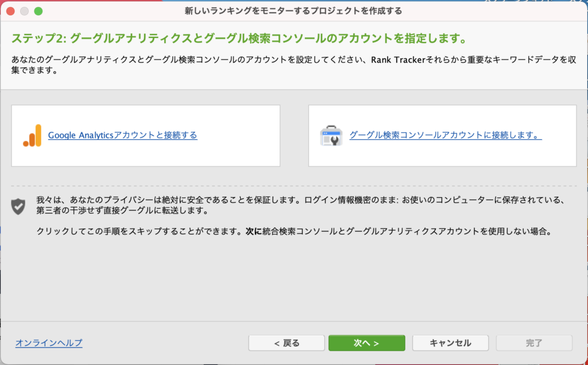This screenshot has width=588, height=365.
Task: Click the privacy paragraph starting with 我々は
Action: point(301,205)
